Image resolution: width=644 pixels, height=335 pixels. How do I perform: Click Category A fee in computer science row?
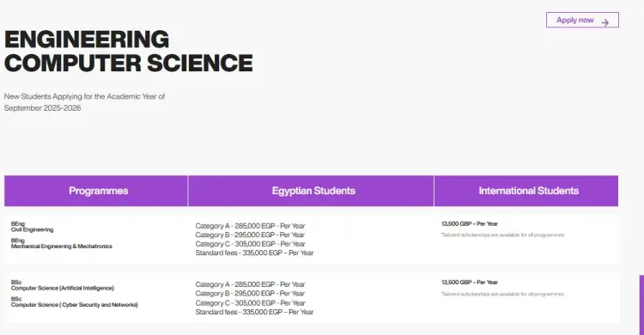tap(250, 284)
